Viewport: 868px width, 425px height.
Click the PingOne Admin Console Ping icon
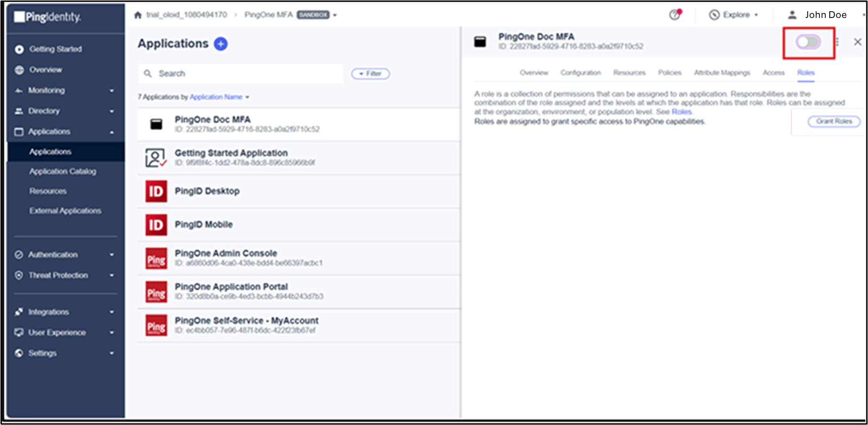coord(156,259)
